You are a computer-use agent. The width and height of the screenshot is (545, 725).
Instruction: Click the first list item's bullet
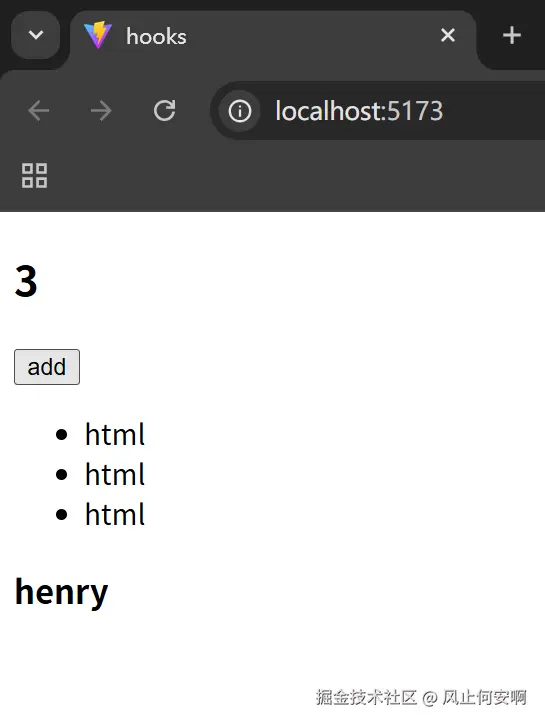pyautogui.click(x=61, y=435)
